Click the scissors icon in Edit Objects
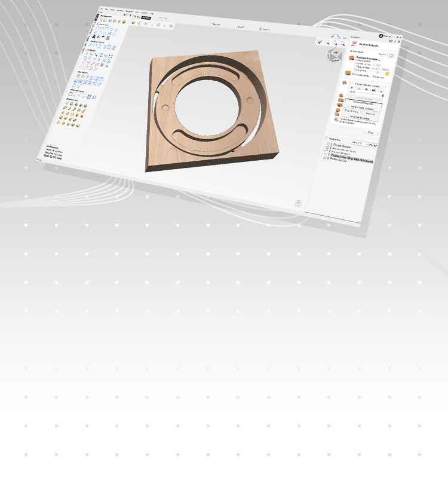 coord(103,60)
